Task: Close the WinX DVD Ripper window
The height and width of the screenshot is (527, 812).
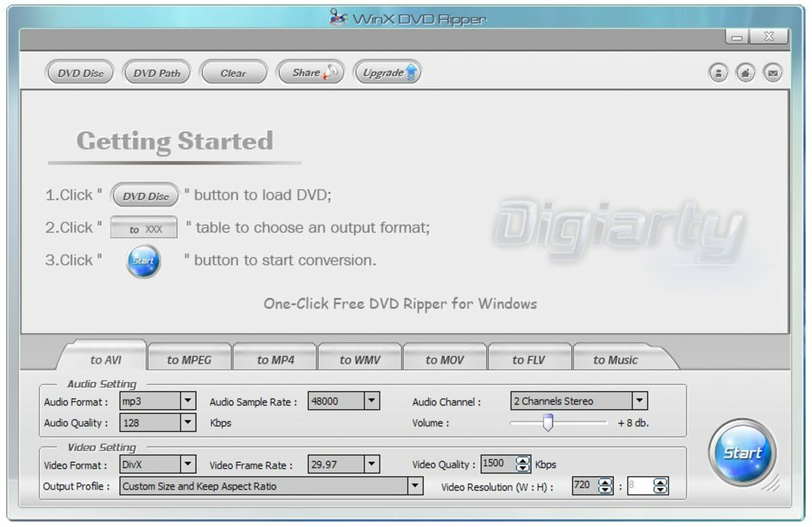Action: (768, 38)
